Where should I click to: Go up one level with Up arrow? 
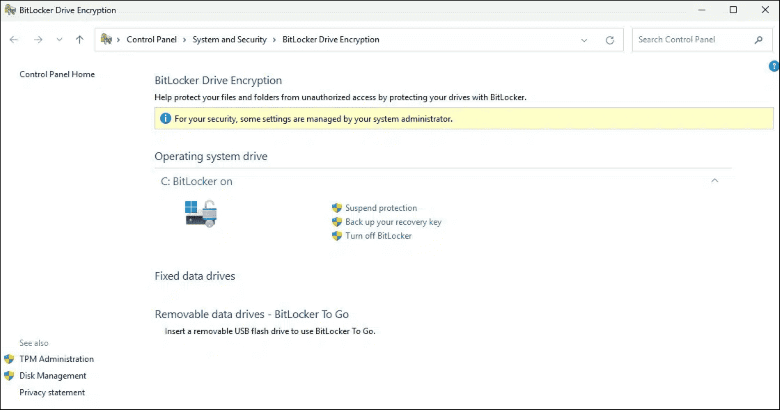(80, 40)
